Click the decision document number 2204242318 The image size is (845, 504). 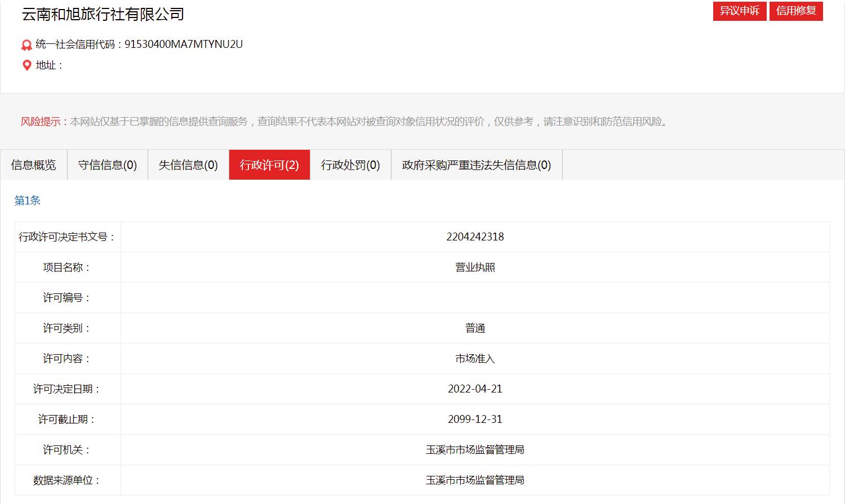tap(475, 237)
